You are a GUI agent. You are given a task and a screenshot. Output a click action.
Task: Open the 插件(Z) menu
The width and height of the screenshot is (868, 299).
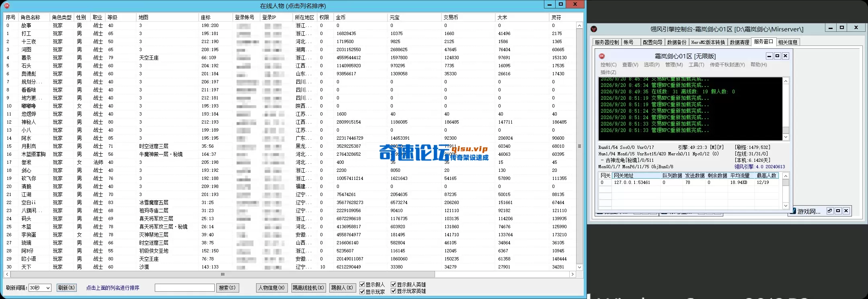pyautogui.click(x=608, y=72)
